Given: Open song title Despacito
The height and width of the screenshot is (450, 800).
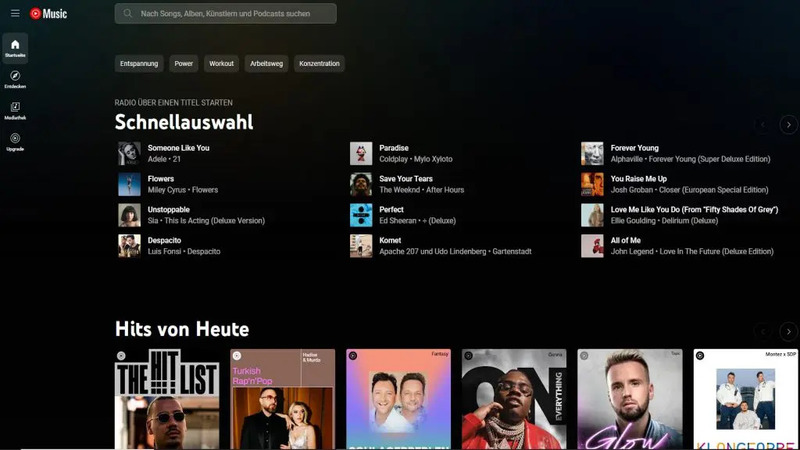Looking at the screenshot, I should coord(164,240).
